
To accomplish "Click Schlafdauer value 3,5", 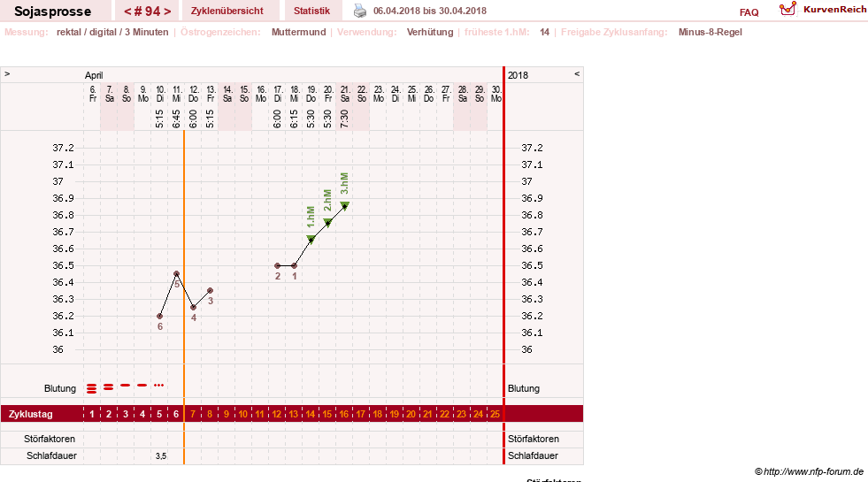I will tap(160, 456).
